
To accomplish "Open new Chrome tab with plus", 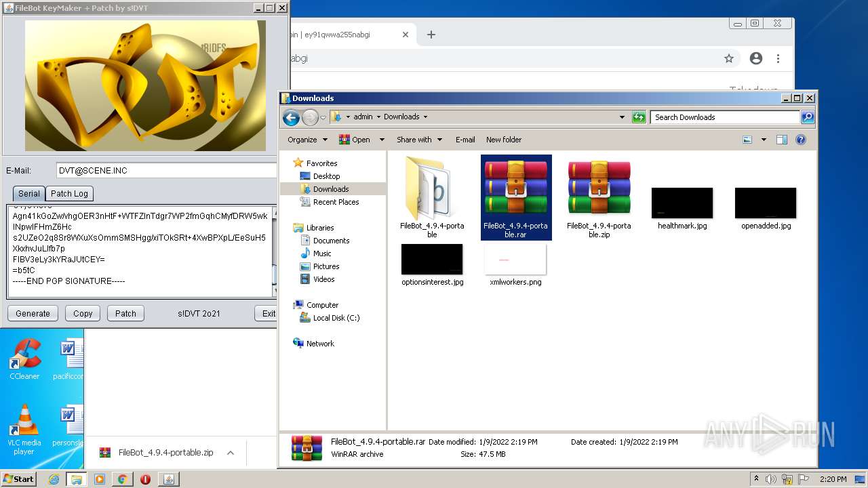I will [431, 35].
